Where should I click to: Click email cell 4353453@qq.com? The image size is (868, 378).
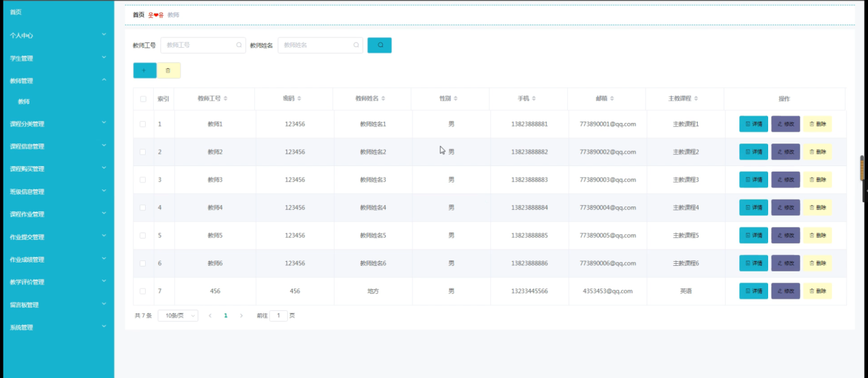point(607,291)
